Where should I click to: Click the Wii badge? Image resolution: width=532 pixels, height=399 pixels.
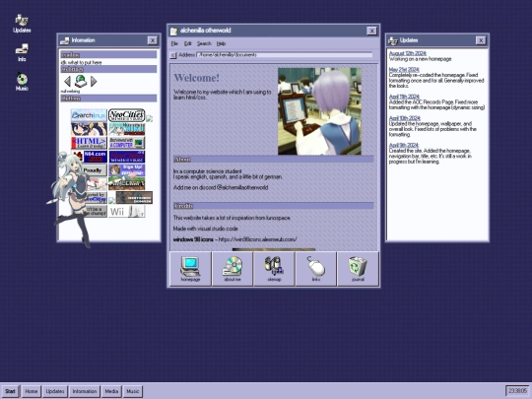pyautogui.click(x=126, y=212)
